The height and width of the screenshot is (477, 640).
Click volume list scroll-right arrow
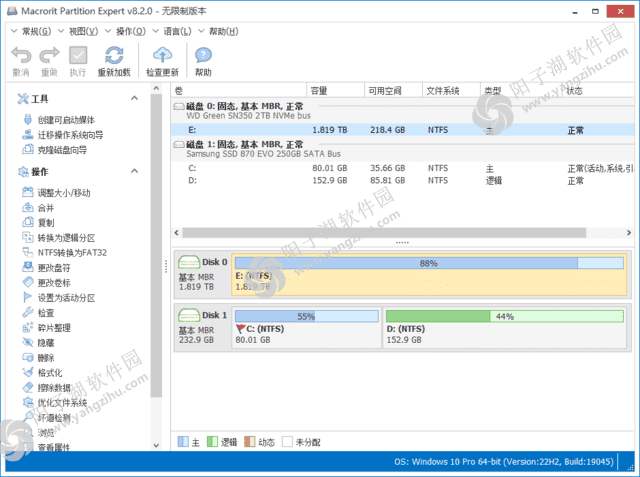click(x=629, y=233)
